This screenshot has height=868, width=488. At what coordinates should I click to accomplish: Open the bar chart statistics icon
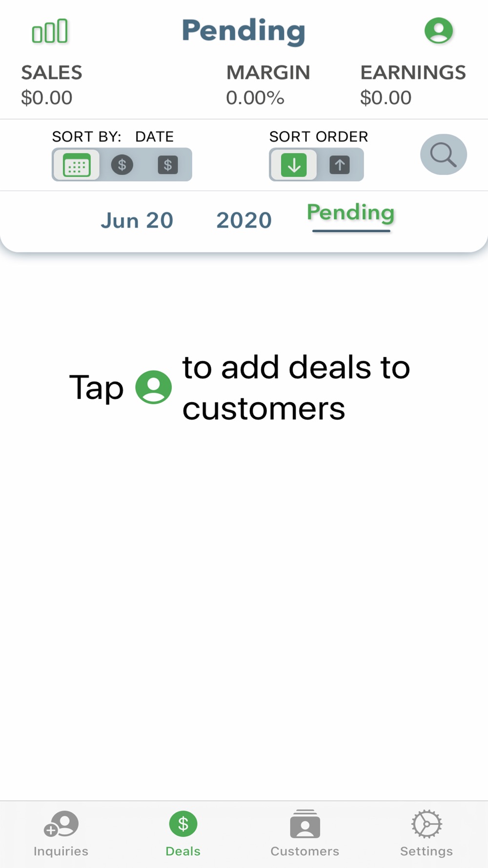(x=50, y=31)
